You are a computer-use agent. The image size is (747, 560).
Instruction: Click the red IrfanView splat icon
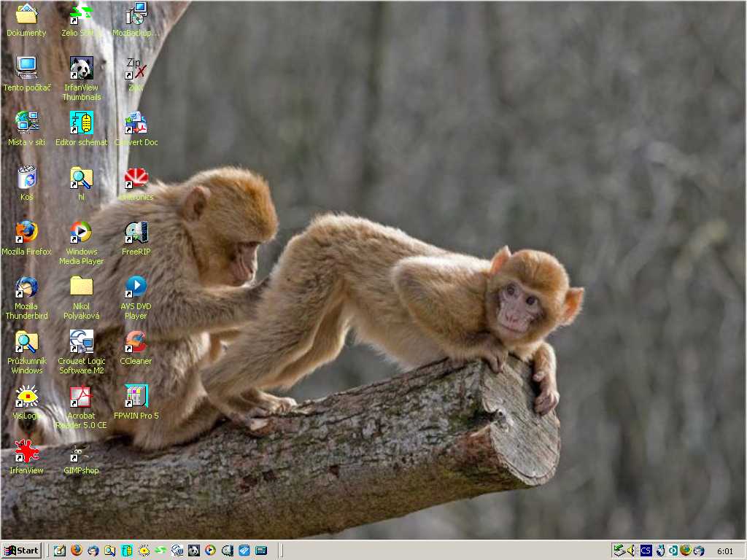coord(27,452)
